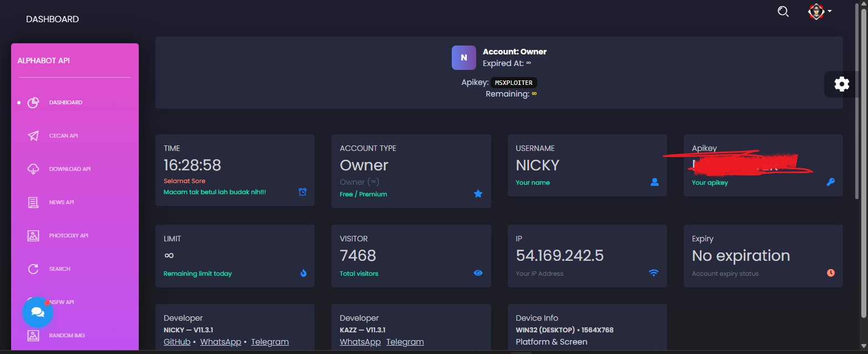Open the search magnifier in top bar
Viewport: 868px width, 354px height.
tap(783, 11)
